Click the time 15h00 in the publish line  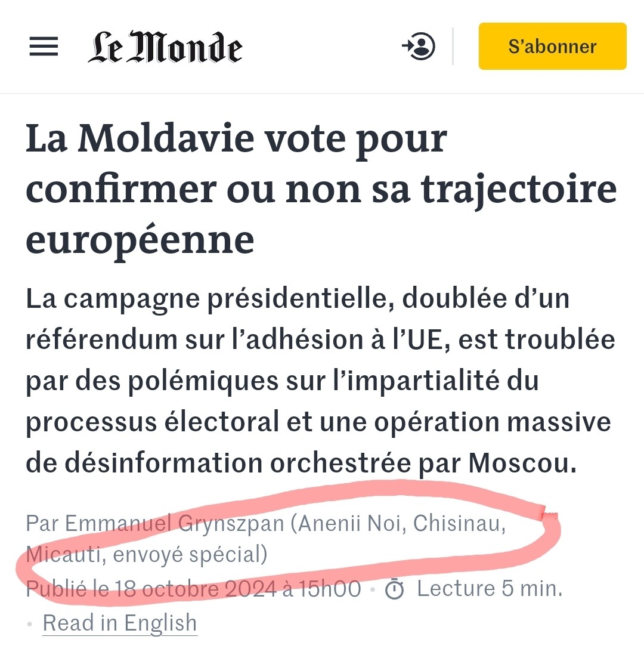[x=330, y=589]
